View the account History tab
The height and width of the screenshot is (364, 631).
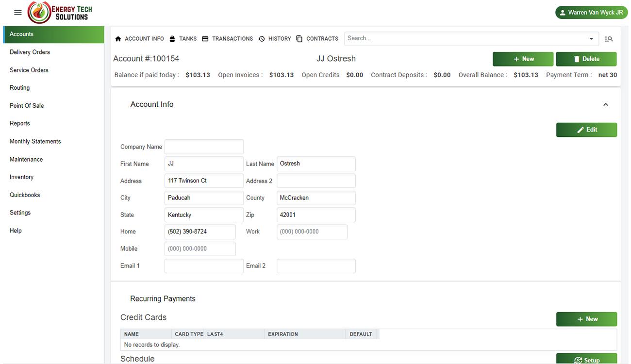pos(275,39)
